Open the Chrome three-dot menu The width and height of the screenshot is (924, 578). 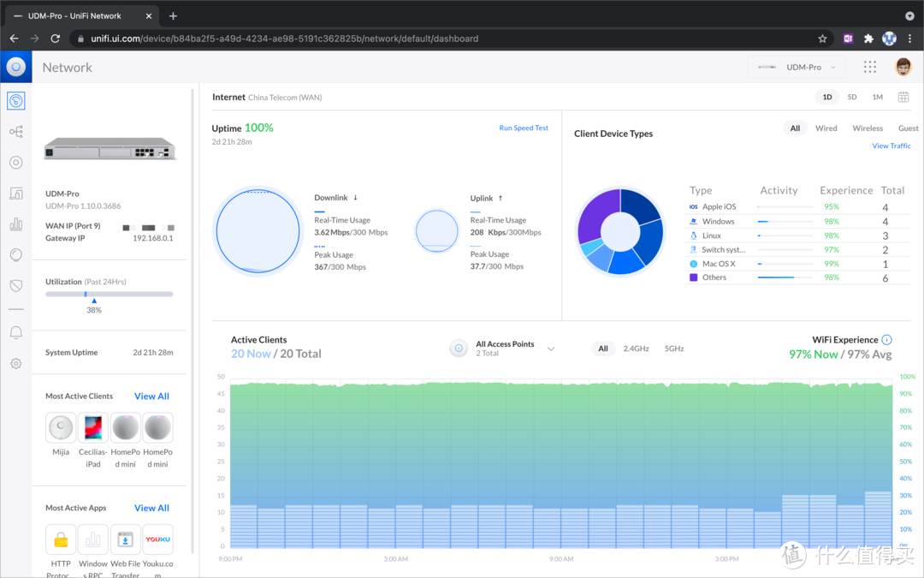pos(909,39)
